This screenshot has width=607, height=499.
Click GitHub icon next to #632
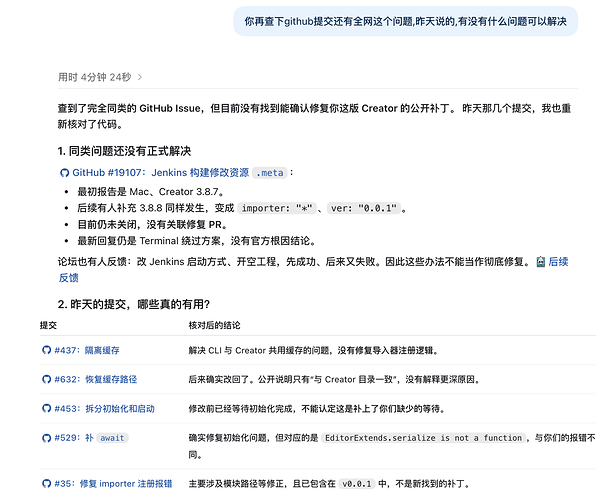tap(46, 379)
